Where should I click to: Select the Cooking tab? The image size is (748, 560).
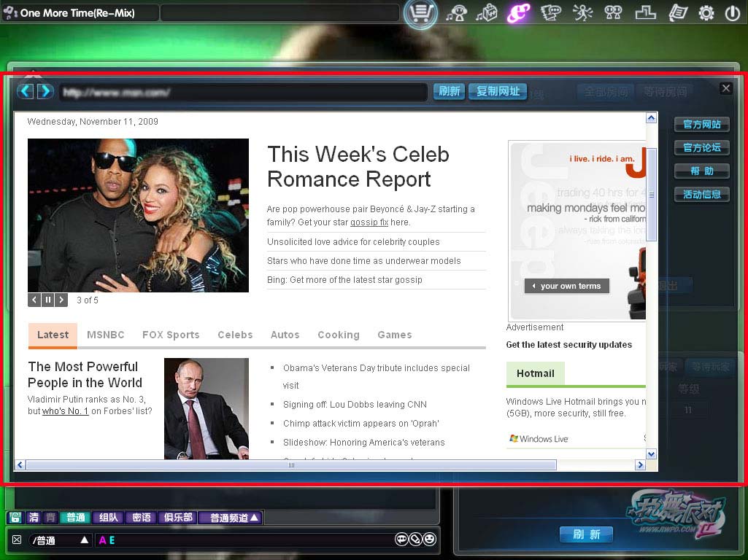point(338,335)
